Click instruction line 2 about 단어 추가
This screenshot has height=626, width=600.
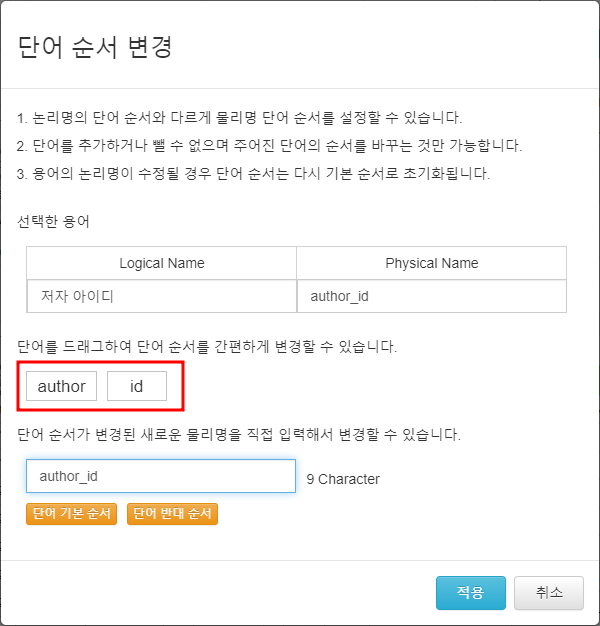coord(270,146)
